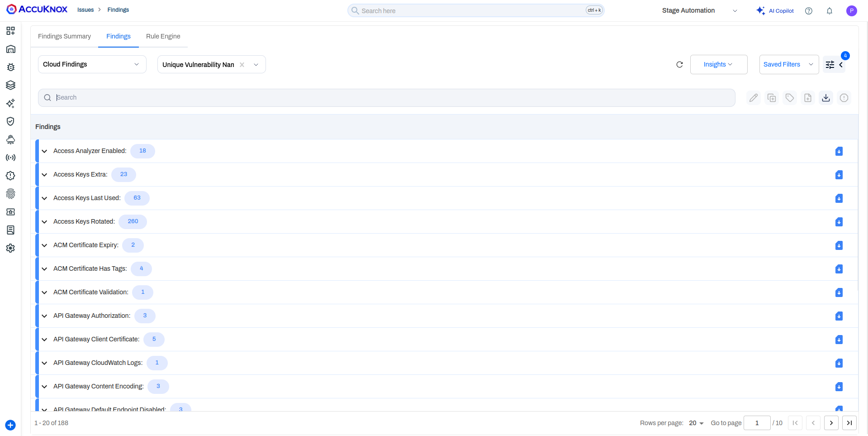Click the findings search field
Viewport: 868px width, 436px height.
[387, 98]
